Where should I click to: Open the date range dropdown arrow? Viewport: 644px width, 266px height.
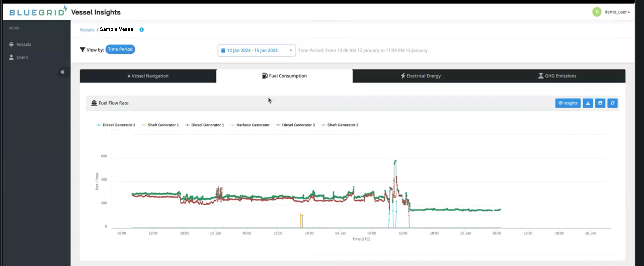tap(291, 50)
